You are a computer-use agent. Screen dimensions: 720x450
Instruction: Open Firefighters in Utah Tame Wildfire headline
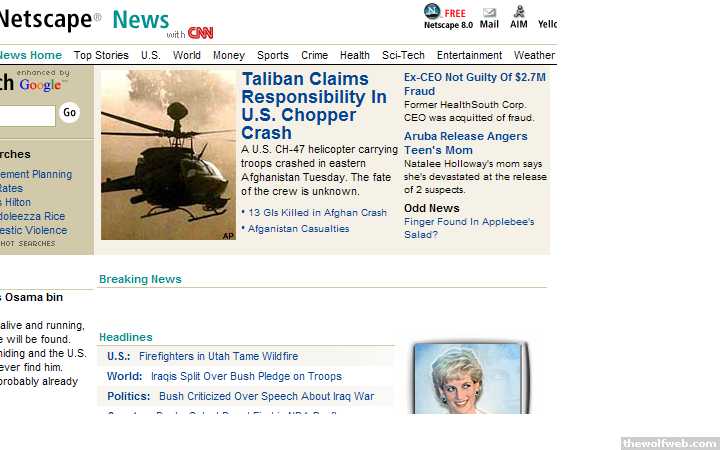219,356
